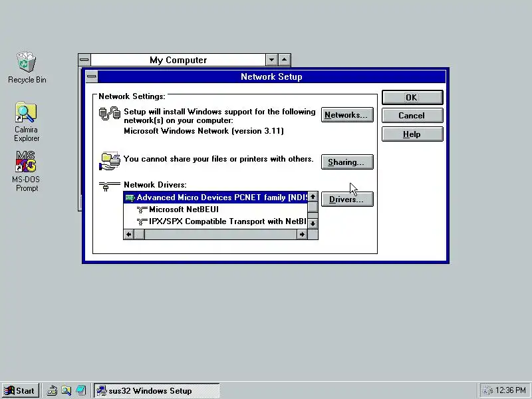Click the vertical scrollbar thumb in the driver list
The height and width of the screenshot is (399, 532).
(x=313, y=207)
